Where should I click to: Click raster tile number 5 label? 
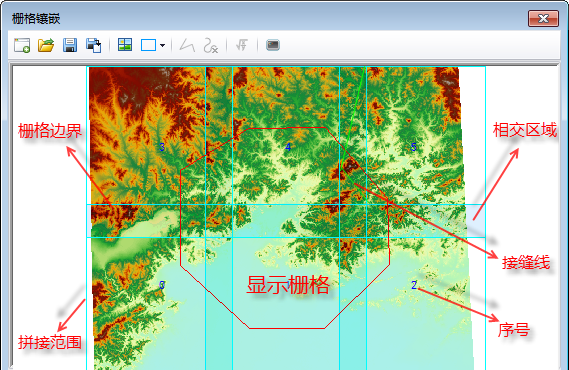point(414,147)
